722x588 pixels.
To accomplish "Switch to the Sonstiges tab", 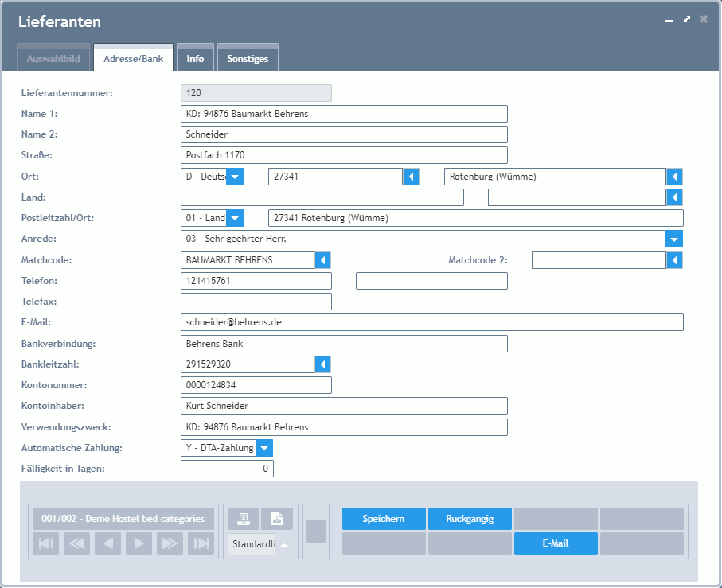I will (248, 58).
